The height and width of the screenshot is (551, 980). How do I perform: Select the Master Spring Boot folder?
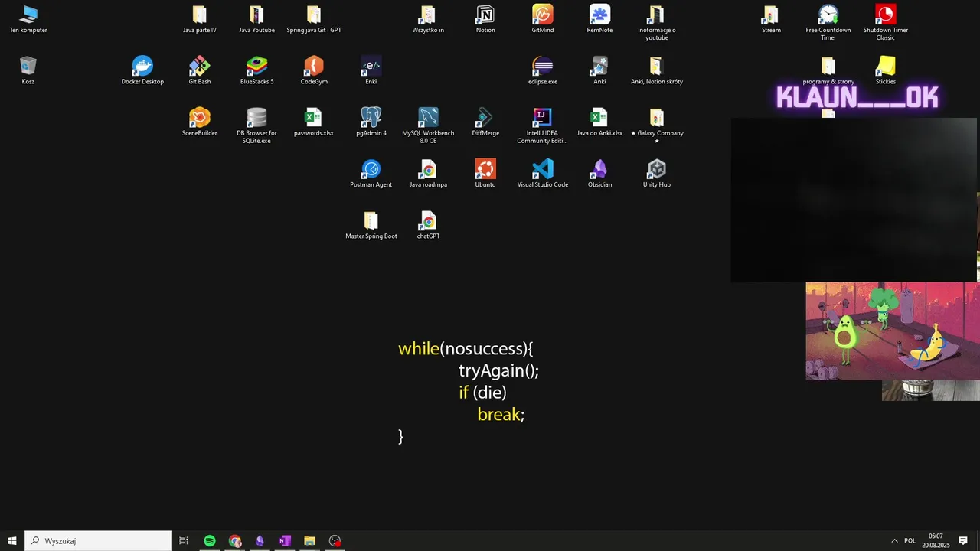coord(371,225)
